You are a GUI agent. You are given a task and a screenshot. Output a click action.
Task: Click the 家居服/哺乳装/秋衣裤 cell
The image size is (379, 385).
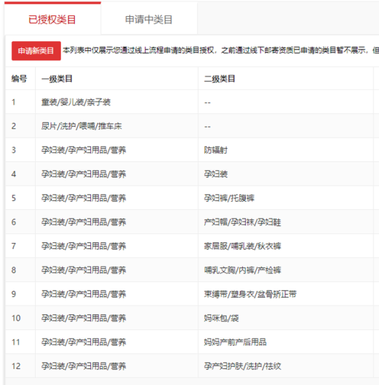(x=242, y=246)
